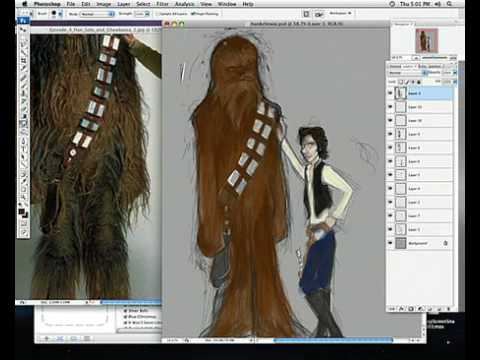Open the Layer menu
This screenshot has height=360, width=480.
[x=124, y=4]
